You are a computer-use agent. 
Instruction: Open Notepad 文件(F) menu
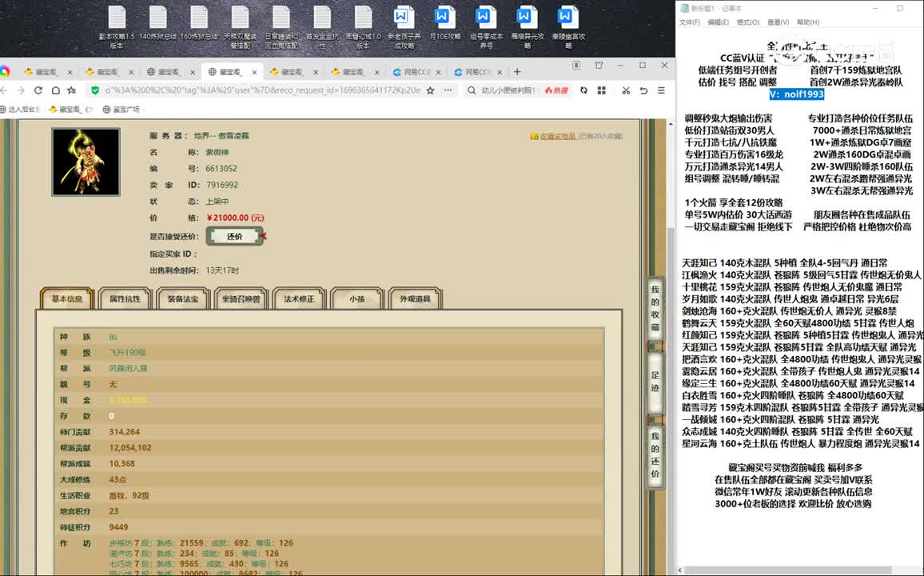[x=690, y=22]
